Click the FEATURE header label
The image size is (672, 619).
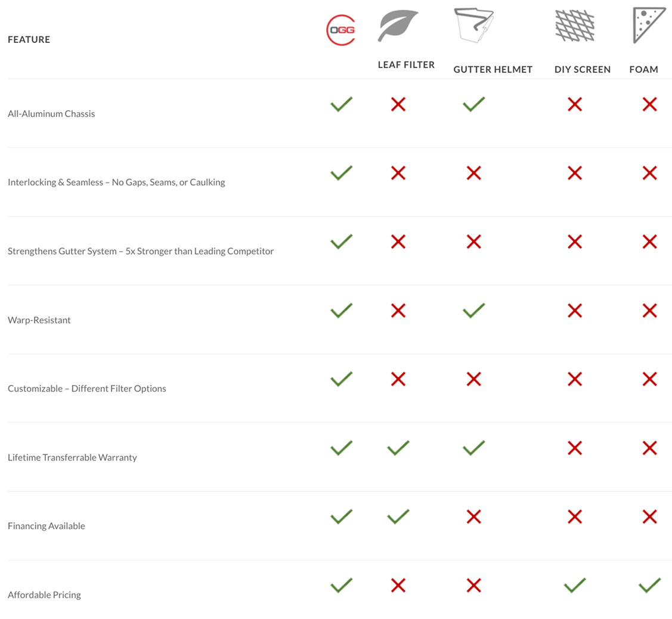[x=29, y=40]
